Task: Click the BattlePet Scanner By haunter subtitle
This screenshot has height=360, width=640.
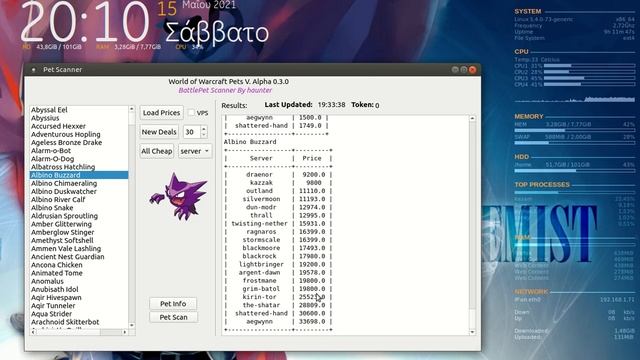Action: (x=225, y=90)
